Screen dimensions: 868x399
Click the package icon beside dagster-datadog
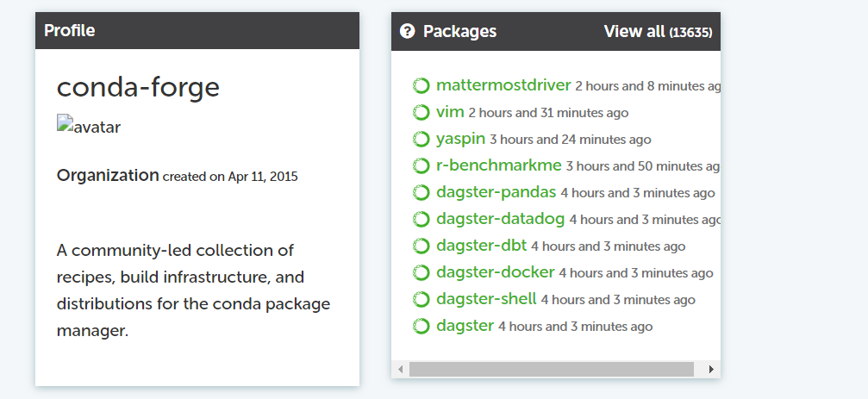point(421,219)
